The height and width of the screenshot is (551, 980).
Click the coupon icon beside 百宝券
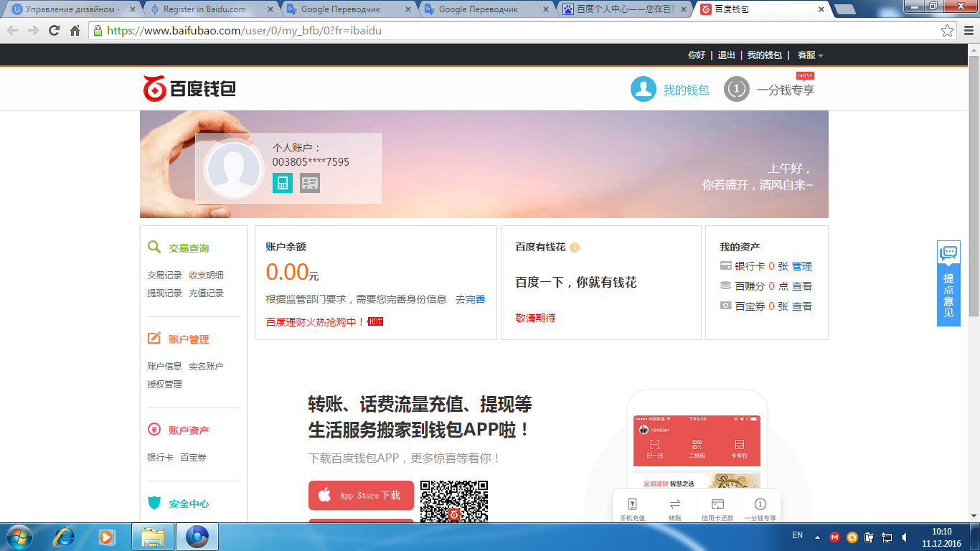point(726,306)
